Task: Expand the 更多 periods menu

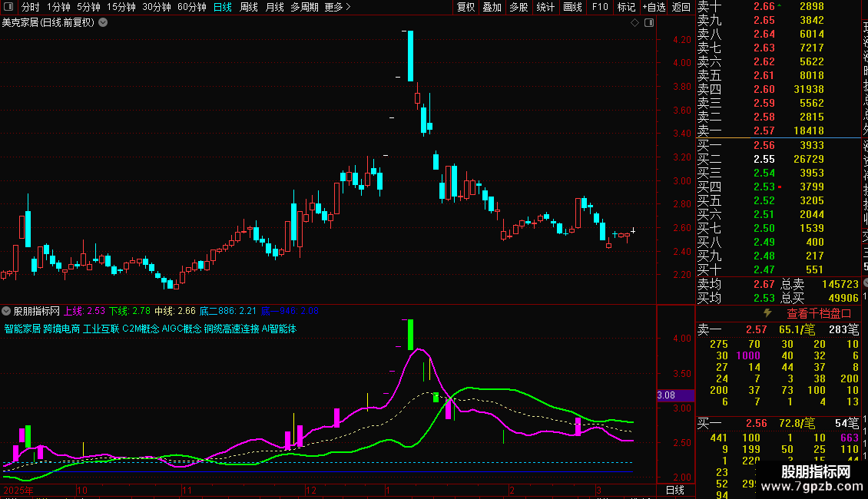Action: tap(337, 7)
